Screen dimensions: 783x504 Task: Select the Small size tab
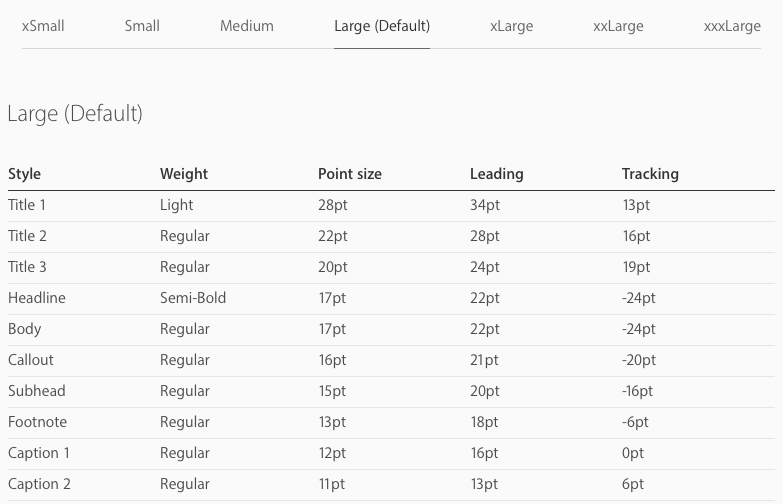(x=142, y=26)
